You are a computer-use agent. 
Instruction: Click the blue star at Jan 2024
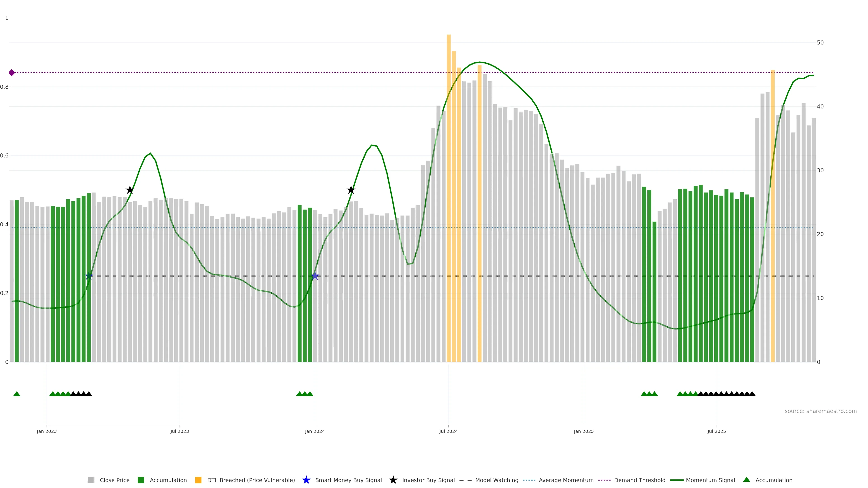(315, 276)
